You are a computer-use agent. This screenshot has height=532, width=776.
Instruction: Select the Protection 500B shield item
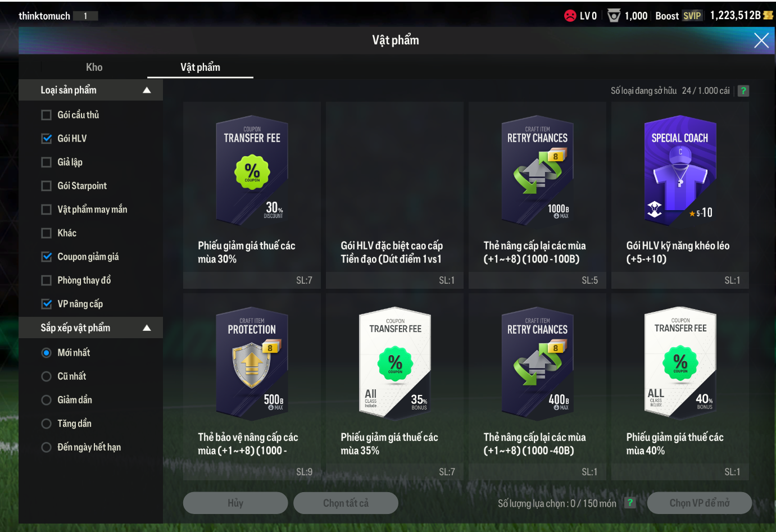[x=252, y=387]
